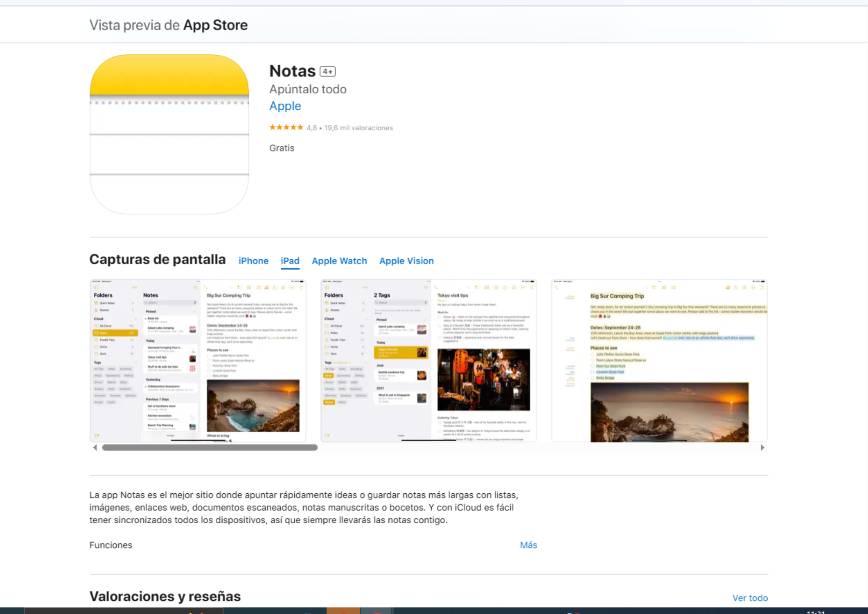
Task: Open third screenshot of Big Sur Camping Trip
Action: click(659, 361)
